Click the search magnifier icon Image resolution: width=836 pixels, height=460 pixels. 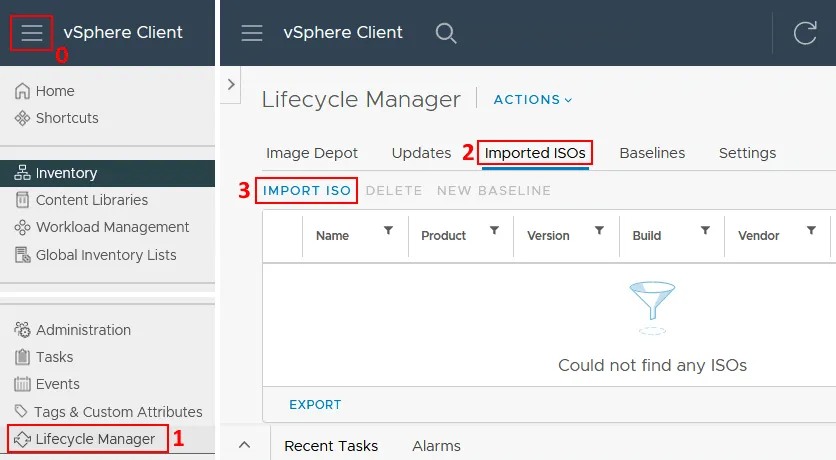coord(446,33)
